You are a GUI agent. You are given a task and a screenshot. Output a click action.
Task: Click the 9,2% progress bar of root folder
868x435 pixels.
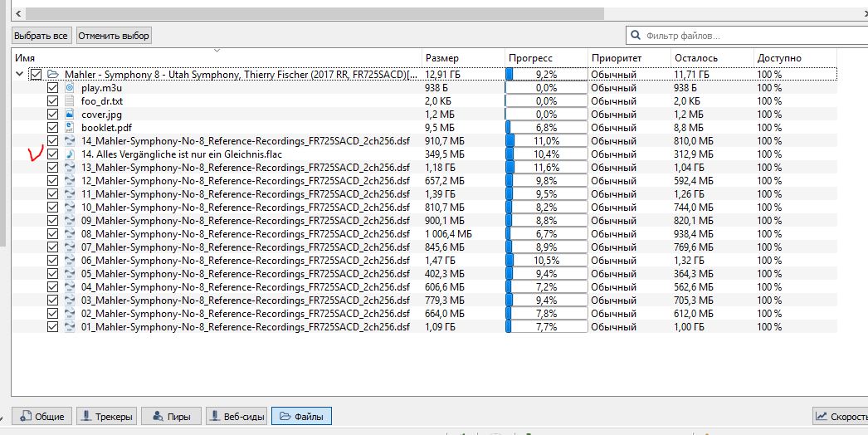(x=546, y=74)
